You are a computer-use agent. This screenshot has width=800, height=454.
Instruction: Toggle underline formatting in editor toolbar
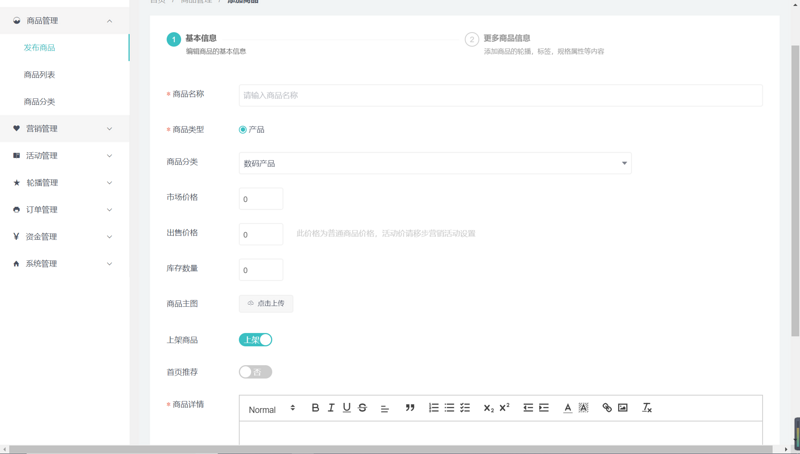coord(347,408)
